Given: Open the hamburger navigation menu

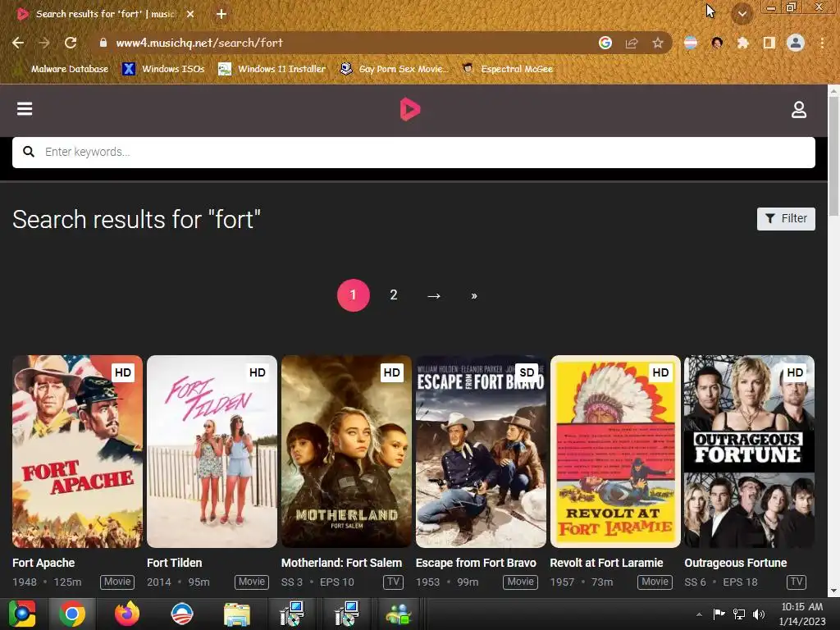Looking at the screenshot, I should (25, 109).
